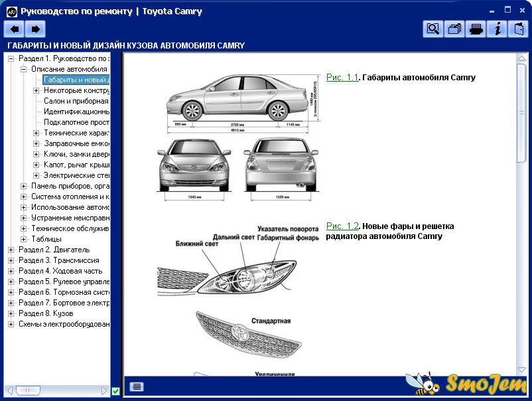Click the content vertical scrollbar thumb
This screenshot has width=532, height=401.
(x=521, y=113)
